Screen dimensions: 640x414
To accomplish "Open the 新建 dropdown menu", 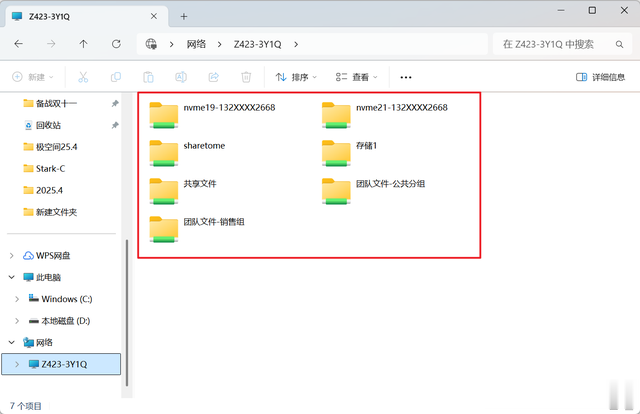I will tap(33, 77).
